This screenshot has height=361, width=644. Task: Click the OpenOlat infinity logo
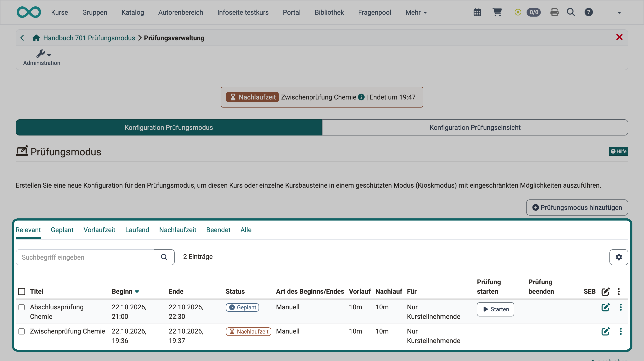[x=29, y=12]
